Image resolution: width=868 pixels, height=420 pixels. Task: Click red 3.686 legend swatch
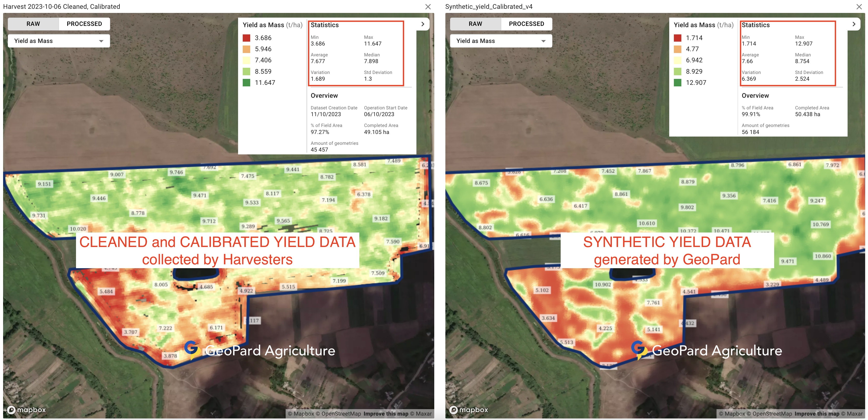pos(246,38)
